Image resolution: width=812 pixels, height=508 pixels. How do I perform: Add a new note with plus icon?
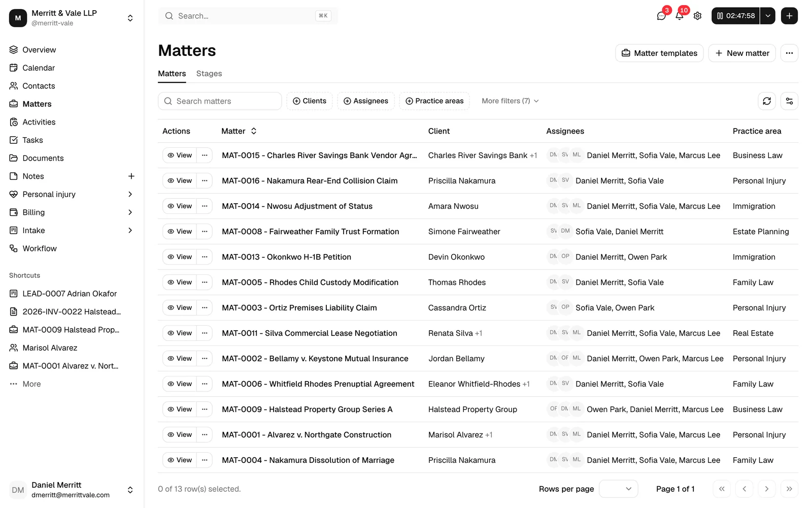pos(131,176)
